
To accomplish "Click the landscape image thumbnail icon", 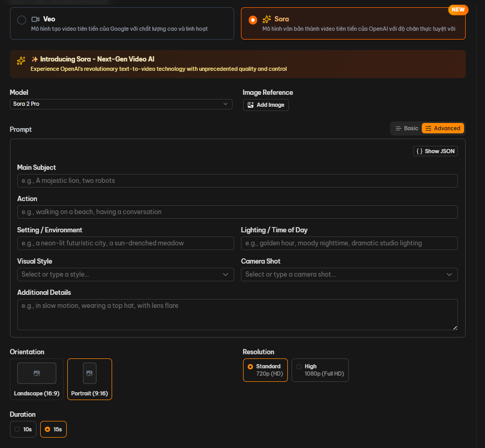I will coord(37,373).
